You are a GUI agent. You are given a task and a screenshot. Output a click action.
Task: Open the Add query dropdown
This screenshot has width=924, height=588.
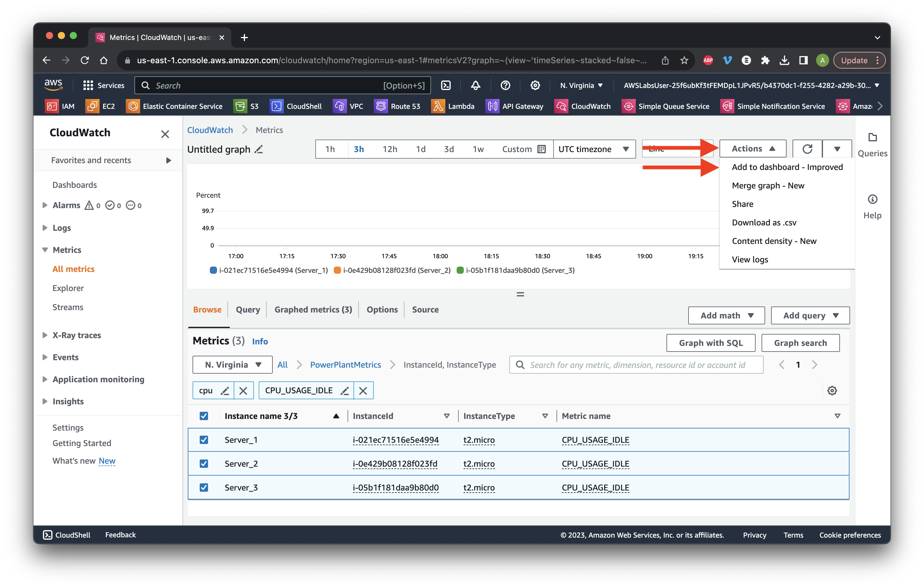point(810,315)
